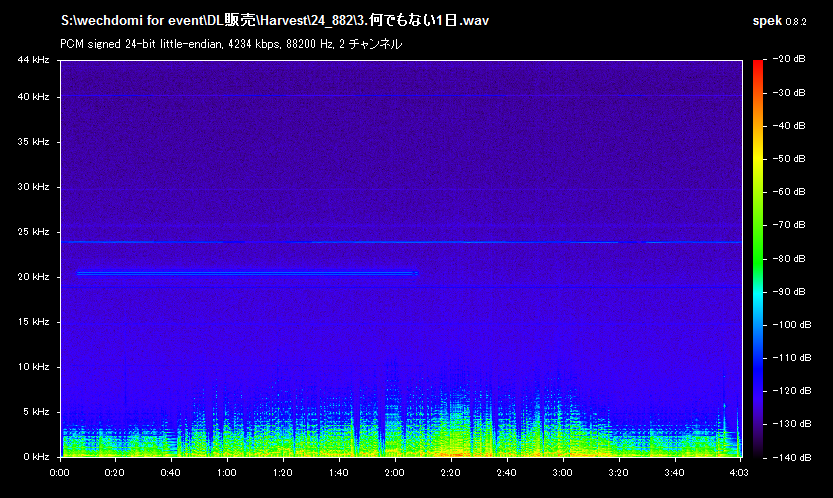Click the file path title ending in .wav
The width and height of the screenshot is (833, 498).
[x=275, y=21]
